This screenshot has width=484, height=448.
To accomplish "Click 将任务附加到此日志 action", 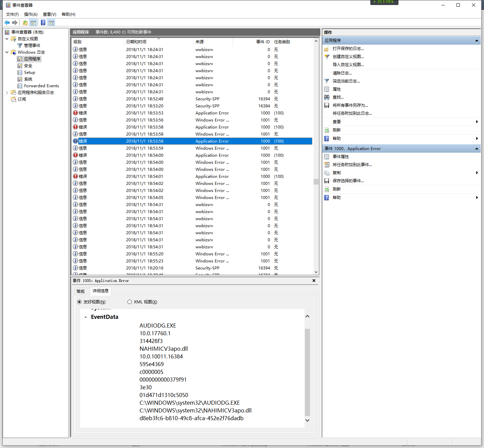I will pyautogui.click(x=352, y=113).
